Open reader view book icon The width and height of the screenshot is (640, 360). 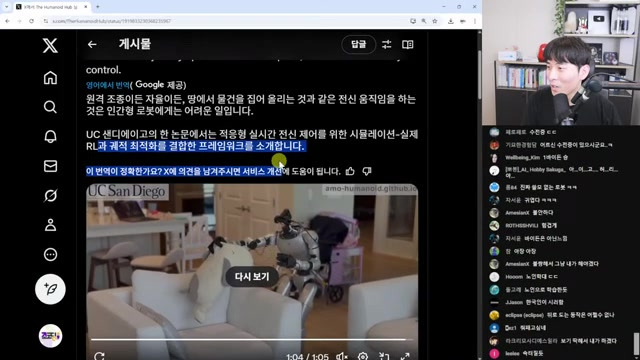[x=407, y=44]
